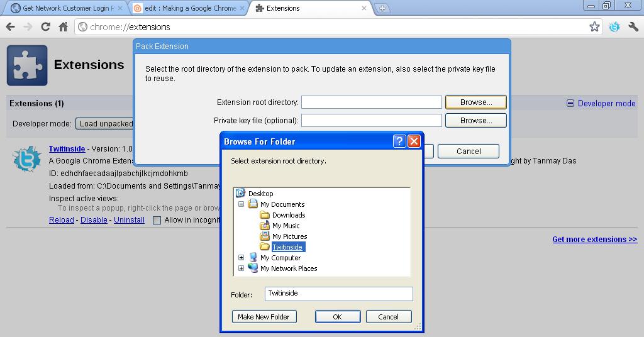The width and height of the screenshot is (644, 337).
Task: Expand the My Network Places tree node
Action: [x=241, y=268]
